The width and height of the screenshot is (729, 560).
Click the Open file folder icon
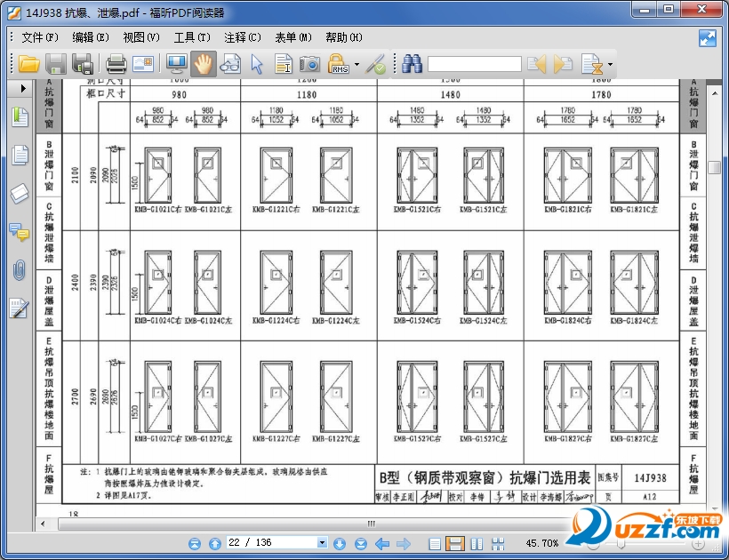click(x=29, y=64)
